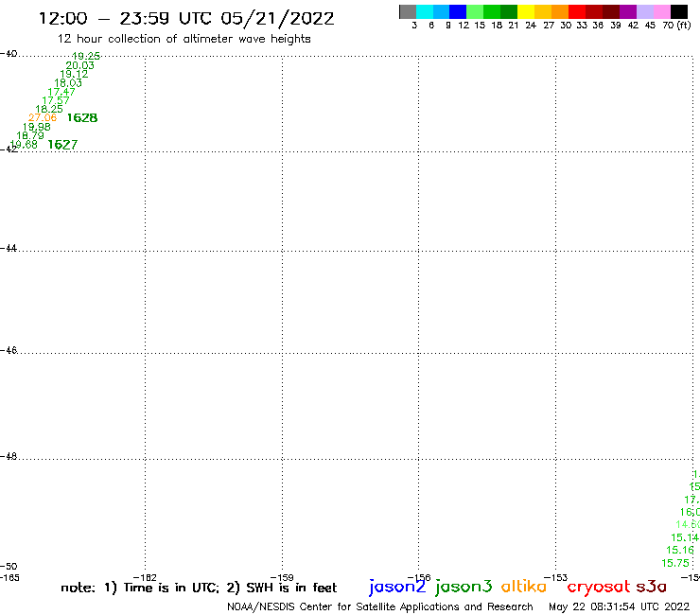Click the orange 27.06 wave height value

pos(43,118)
